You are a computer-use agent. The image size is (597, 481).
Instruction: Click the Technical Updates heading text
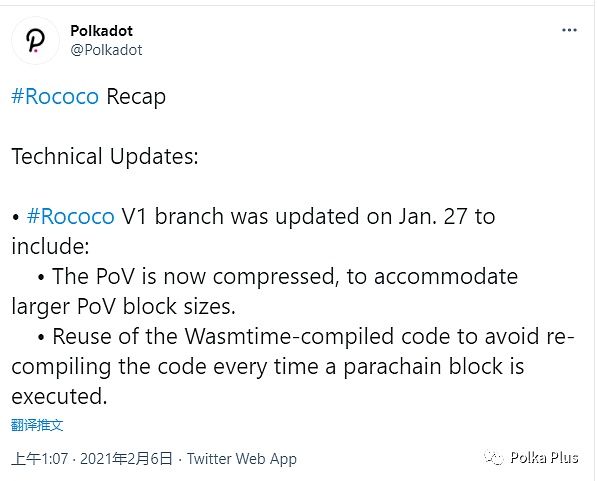pyautogui.click(x=105, y=157)
